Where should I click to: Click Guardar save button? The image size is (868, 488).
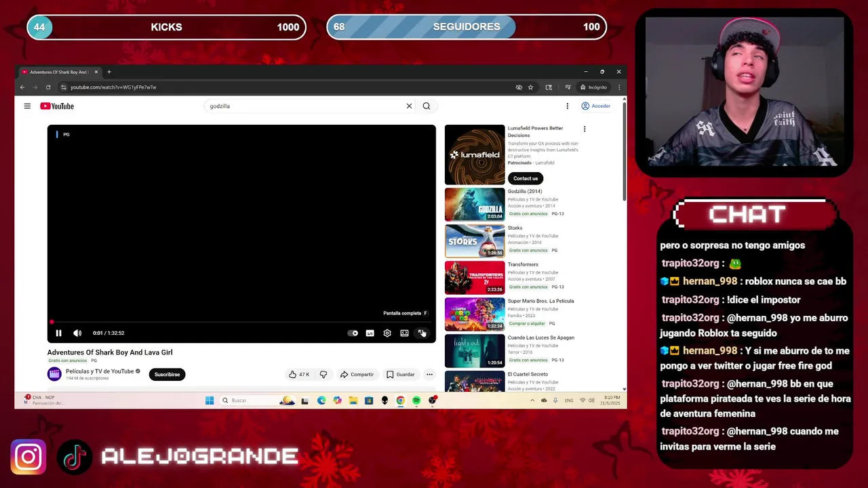click(x=400, y=374)
